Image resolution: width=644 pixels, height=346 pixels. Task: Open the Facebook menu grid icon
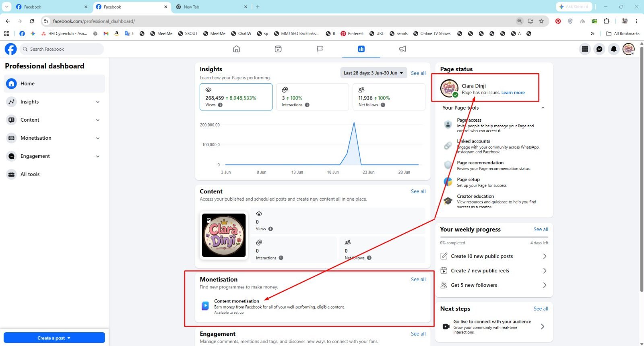pos(585,49)
